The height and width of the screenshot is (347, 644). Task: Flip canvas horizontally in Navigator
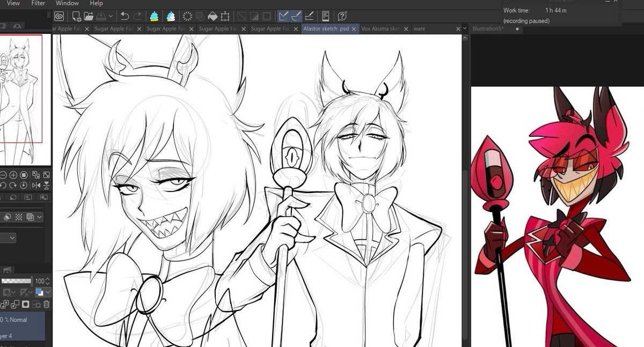click(x=36, y=186)
